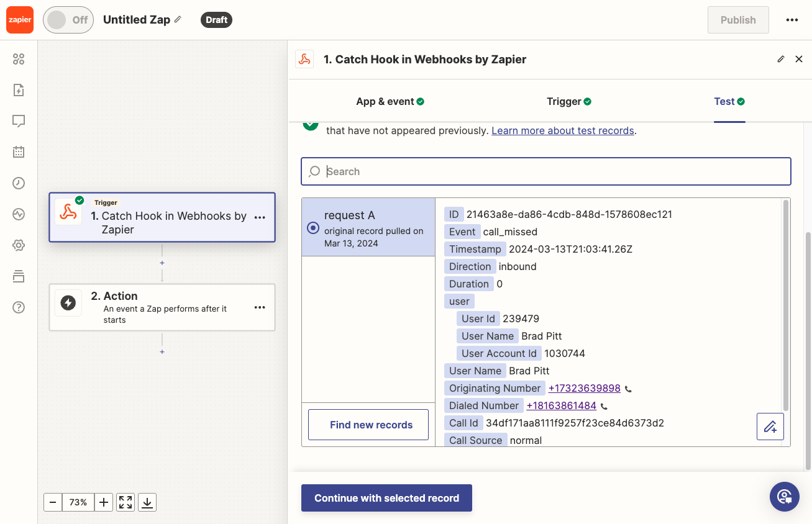Click the webhook icon in the panel header
The image size is (812, 524).
pyautogui.click(x=304, y=60)
